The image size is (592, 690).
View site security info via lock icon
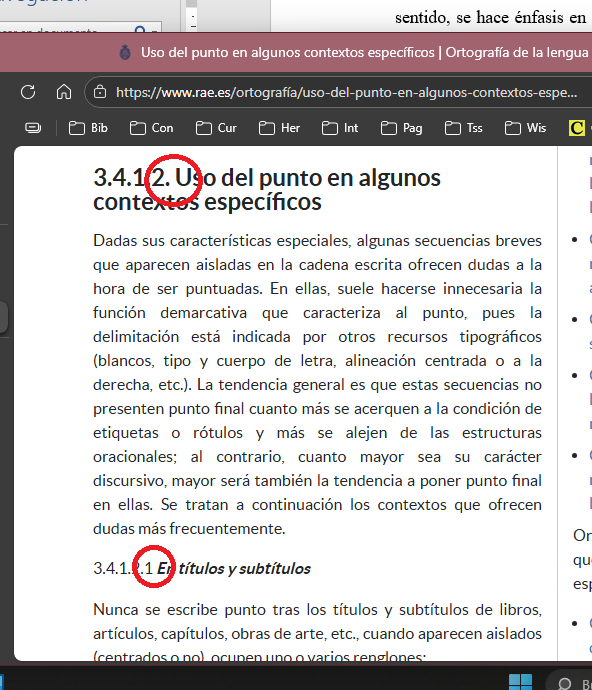coord(100,92)
